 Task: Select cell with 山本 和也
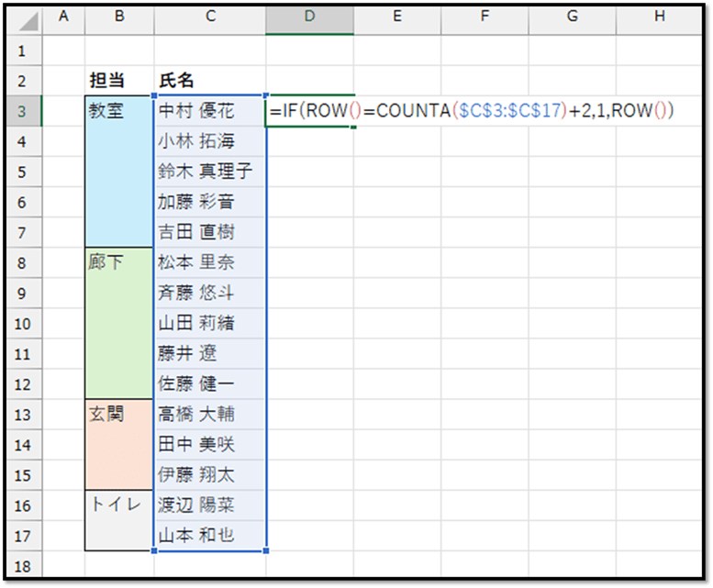210,535
